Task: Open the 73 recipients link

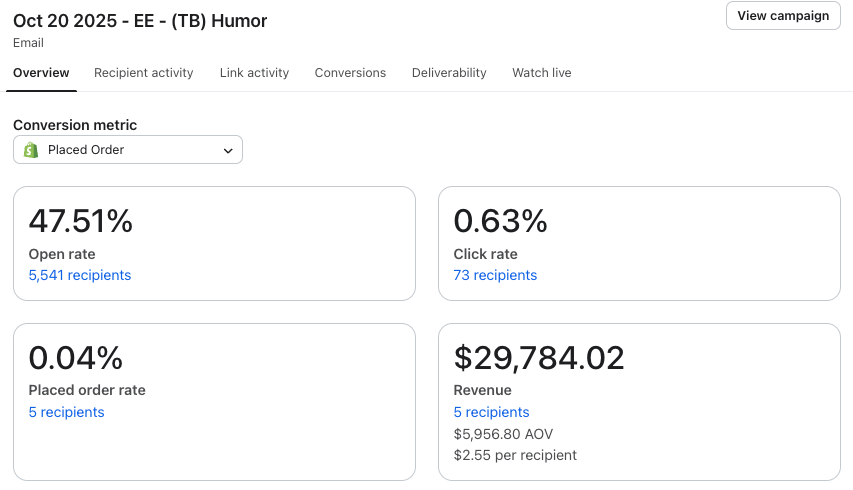Action: [495, 275]
